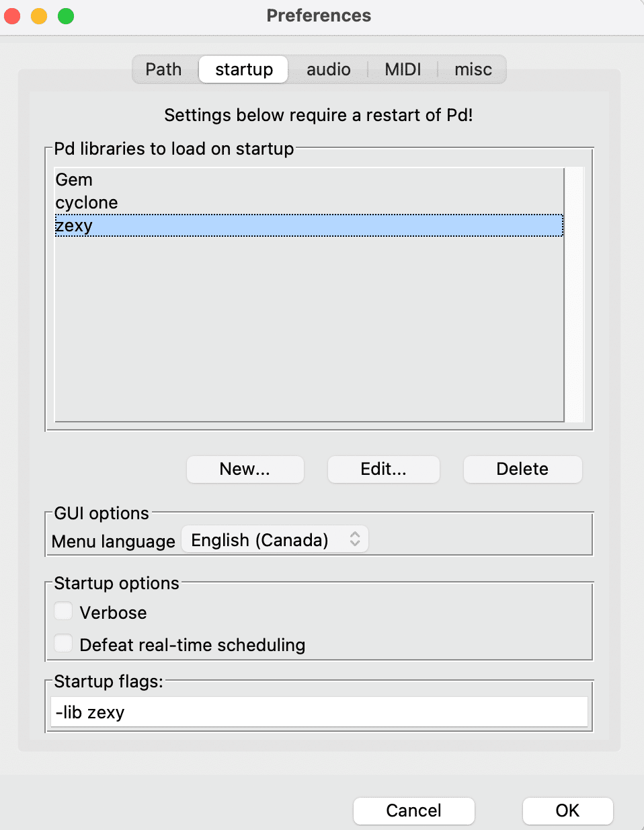The width and height of the screenshot is (644, 830).
Task: Delete the selected startup library
Action: click(522, 469)
